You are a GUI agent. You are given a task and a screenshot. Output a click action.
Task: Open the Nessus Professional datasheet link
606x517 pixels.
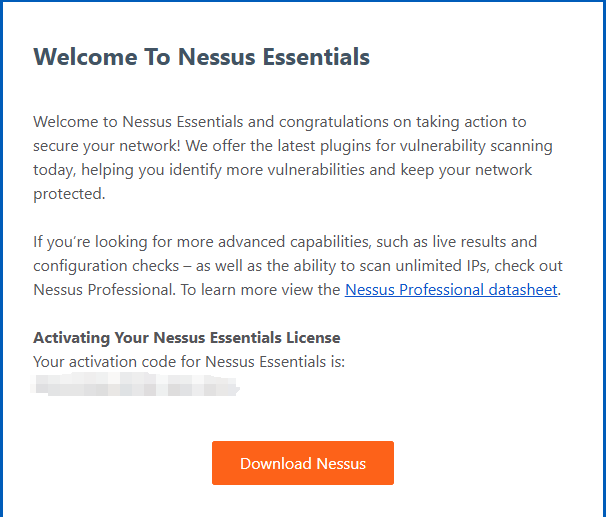[x=450, y=290]
